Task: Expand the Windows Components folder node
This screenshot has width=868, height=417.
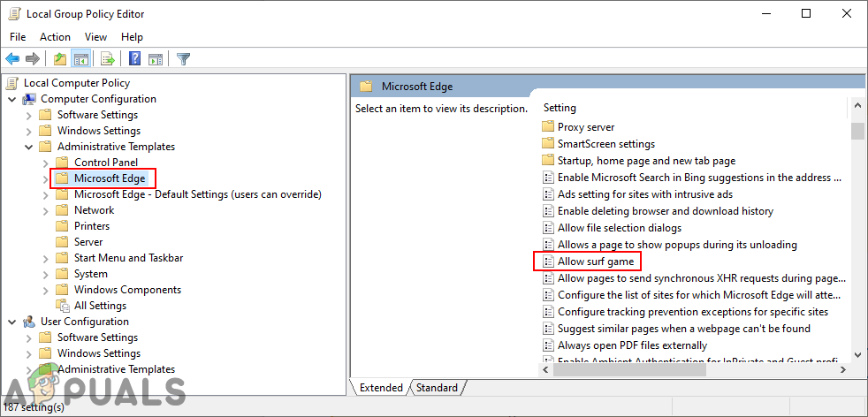Action: click(45, 290)
